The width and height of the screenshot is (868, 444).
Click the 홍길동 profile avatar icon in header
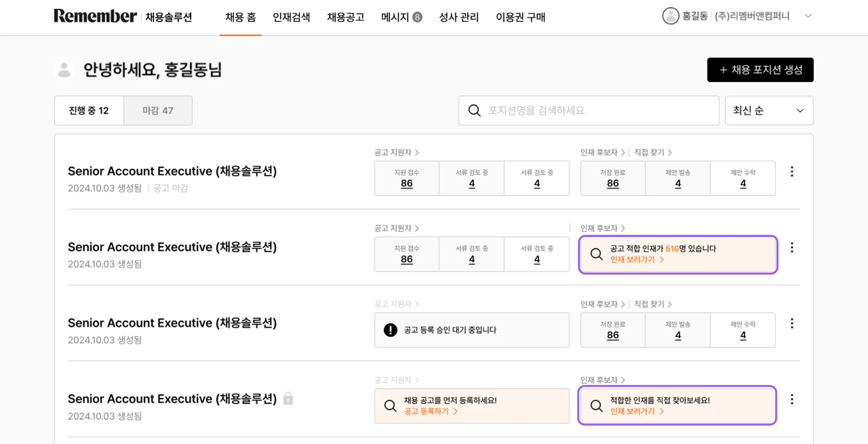pyautogui.click(x=670, y=16)
